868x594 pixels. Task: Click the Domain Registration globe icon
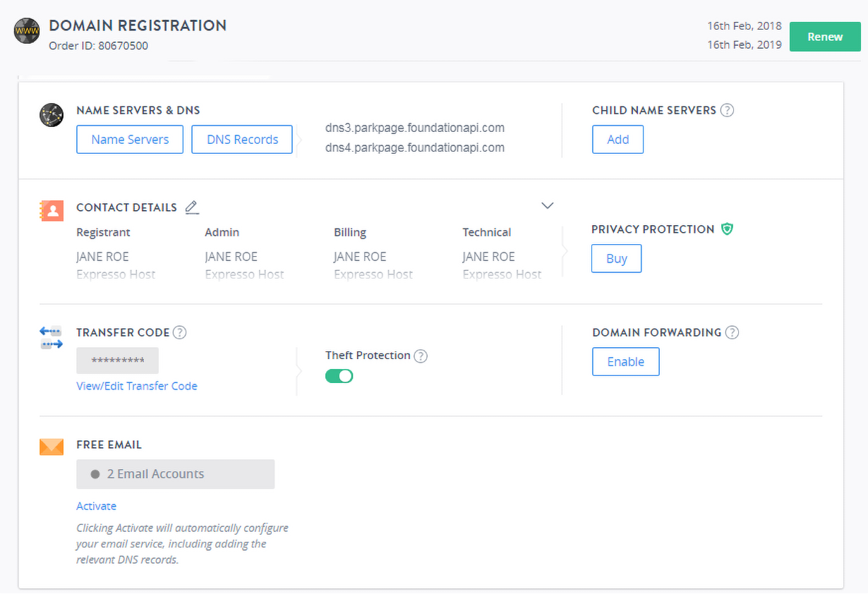[x=27, y=32]
